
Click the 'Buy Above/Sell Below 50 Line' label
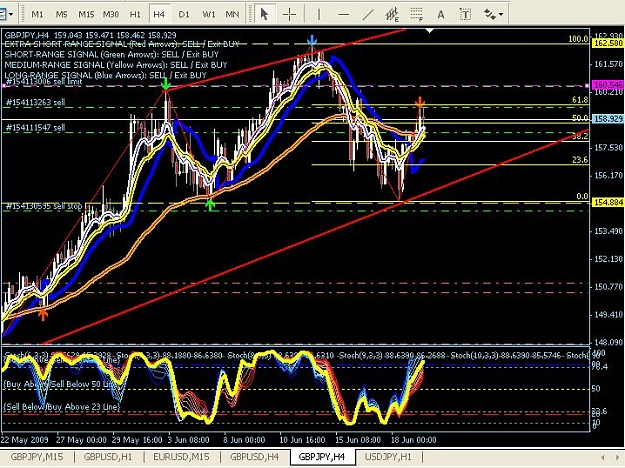tap(58, 385)
